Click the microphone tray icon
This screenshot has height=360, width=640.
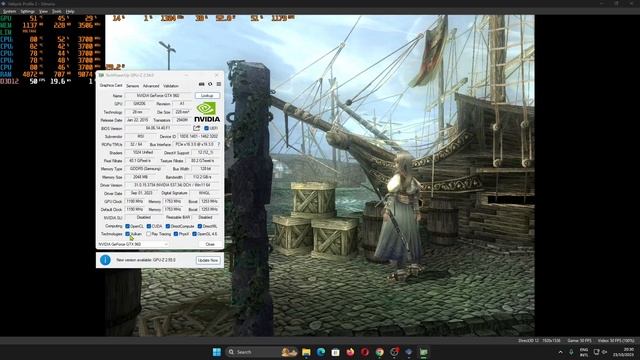tap(571, 352)
